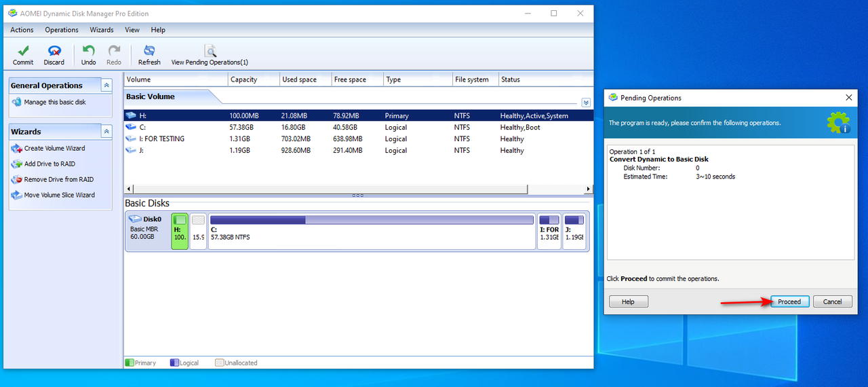Image resolution: width=868 pixels, height=387 pixels.
Task: Click the AOMEI app icon in title bar
Action: [x=12, y=13]
